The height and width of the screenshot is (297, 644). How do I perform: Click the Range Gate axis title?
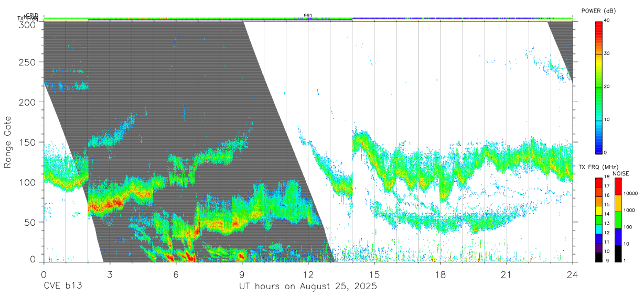[x=8, y=141]
